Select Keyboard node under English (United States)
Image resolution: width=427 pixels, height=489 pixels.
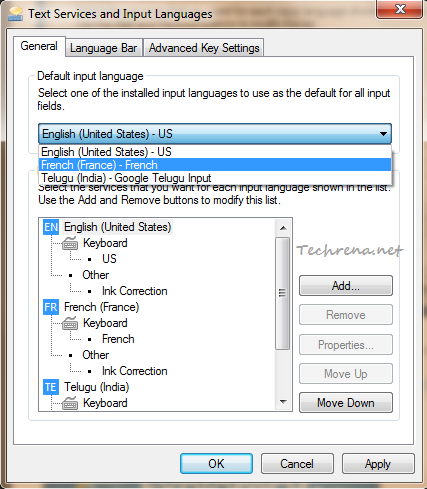105,243
